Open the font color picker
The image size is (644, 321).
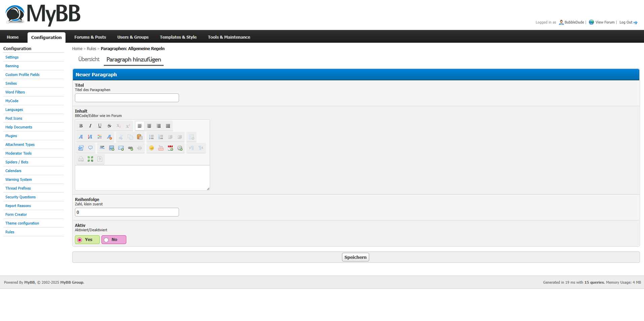point(99,137)
